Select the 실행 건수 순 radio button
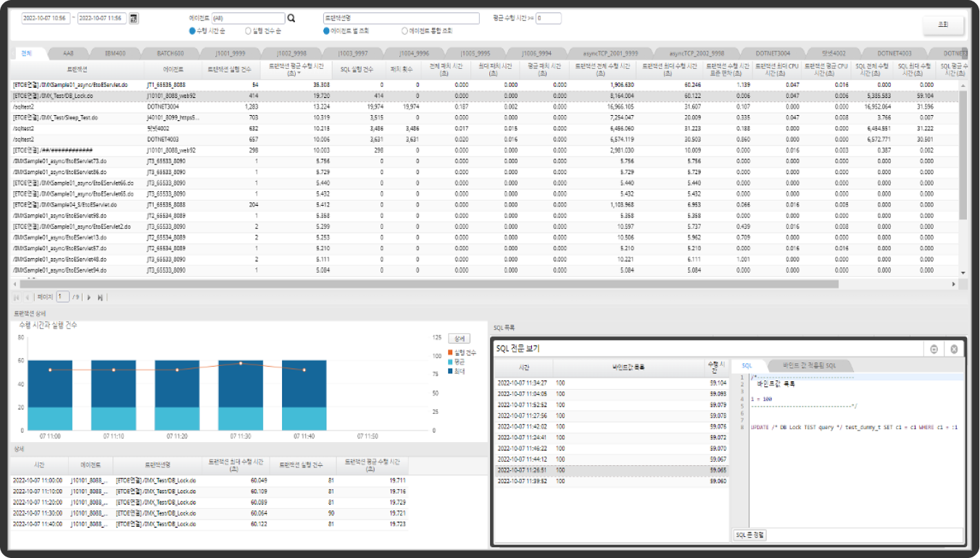 pos(248,31)
